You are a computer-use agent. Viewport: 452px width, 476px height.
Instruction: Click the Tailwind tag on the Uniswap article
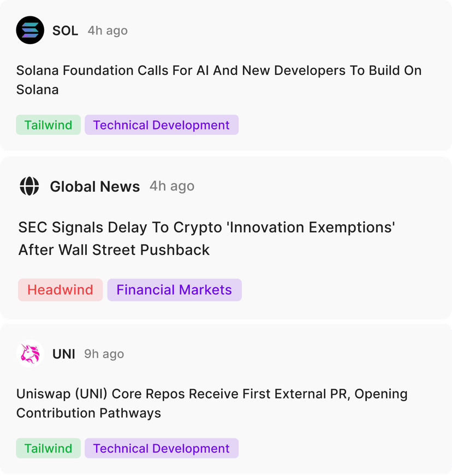coord(48,448)
